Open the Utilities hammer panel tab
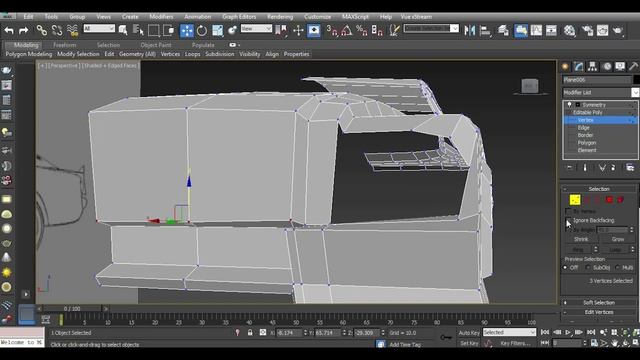The width and height of the screenshot is (640, 360). click(x=633, y=67)
